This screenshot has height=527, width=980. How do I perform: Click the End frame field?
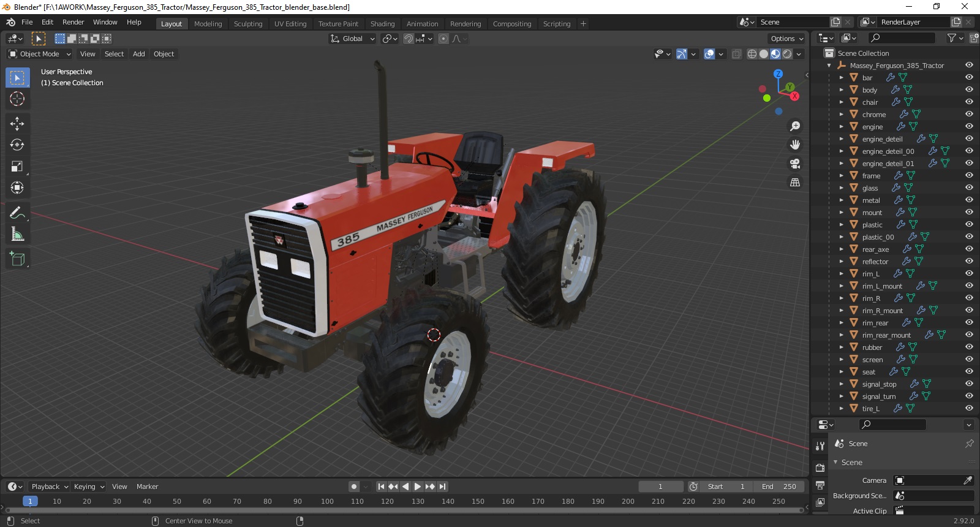(x=778, y=487)
